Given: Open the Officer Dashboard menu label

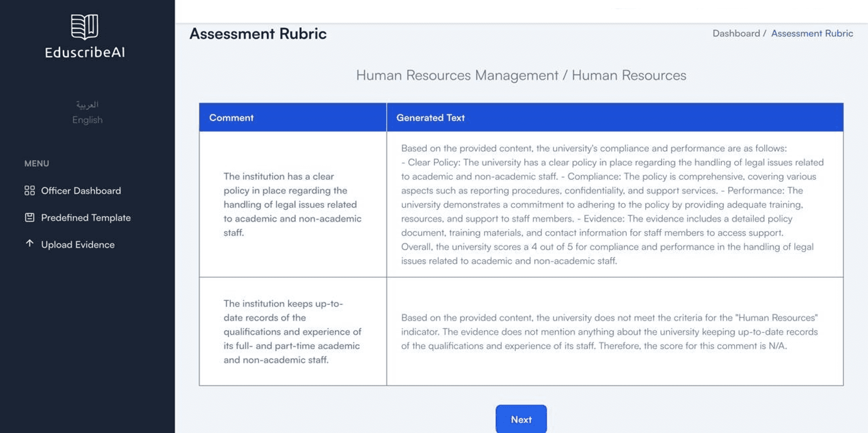Looking at the screenshot, I should coord(81,191).
